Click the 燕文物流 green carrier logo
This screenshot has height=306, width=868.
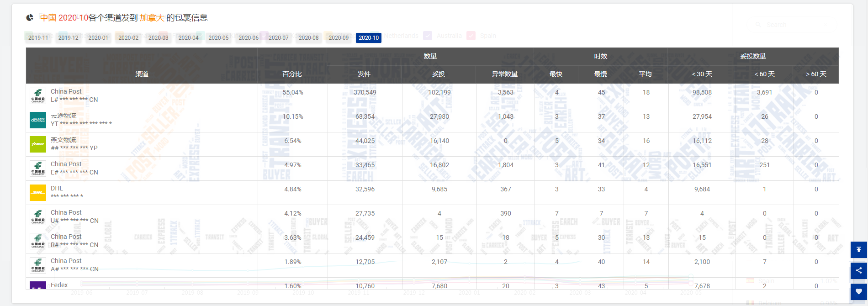click(x=38, y=144)
